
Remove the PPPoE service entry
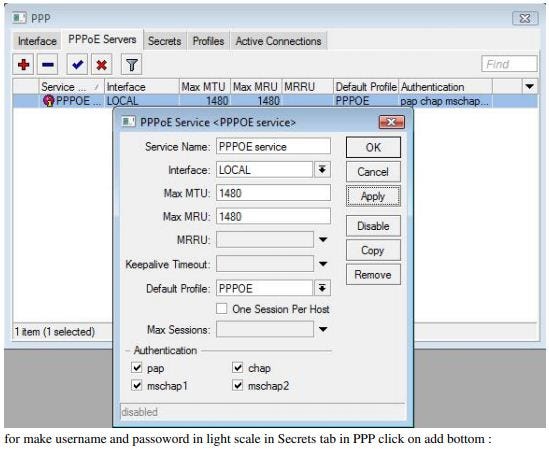[x=373, y=274]
